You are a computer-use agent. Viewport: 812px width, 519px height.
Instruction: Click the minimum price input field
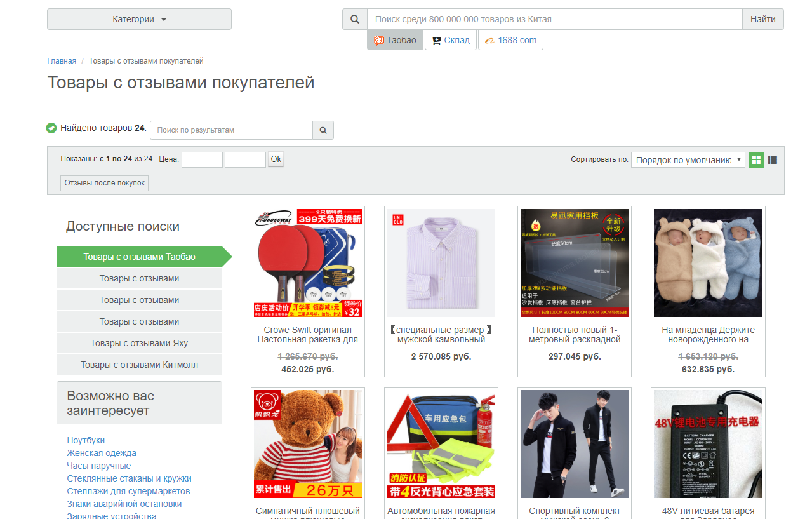click(202, 160)
